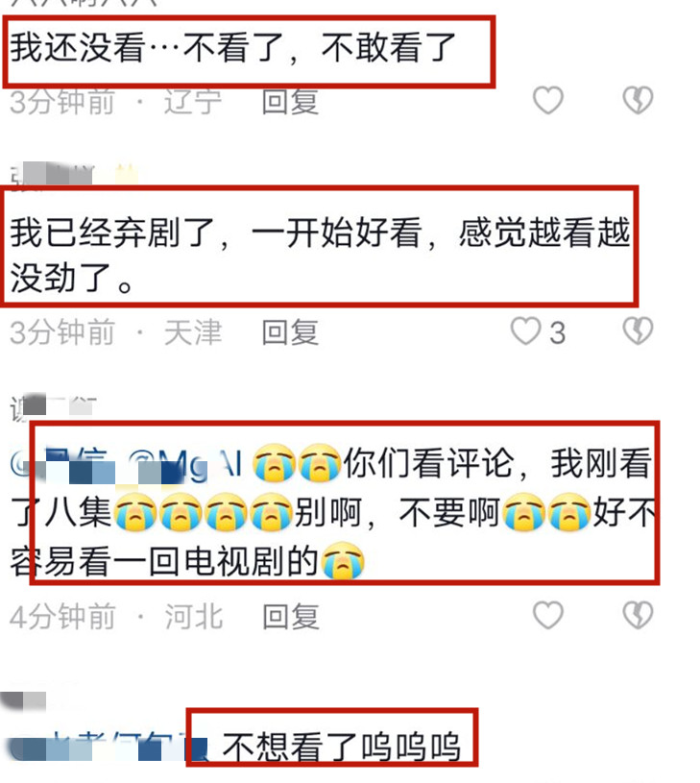Like the comment posted from 河北

[x=548, y=615]
